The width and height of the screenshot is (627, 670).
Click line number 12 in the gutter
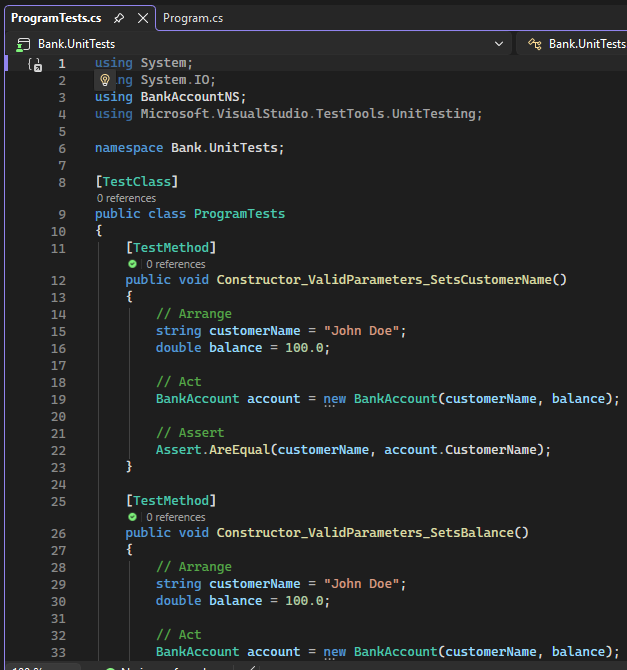point(59,280)
